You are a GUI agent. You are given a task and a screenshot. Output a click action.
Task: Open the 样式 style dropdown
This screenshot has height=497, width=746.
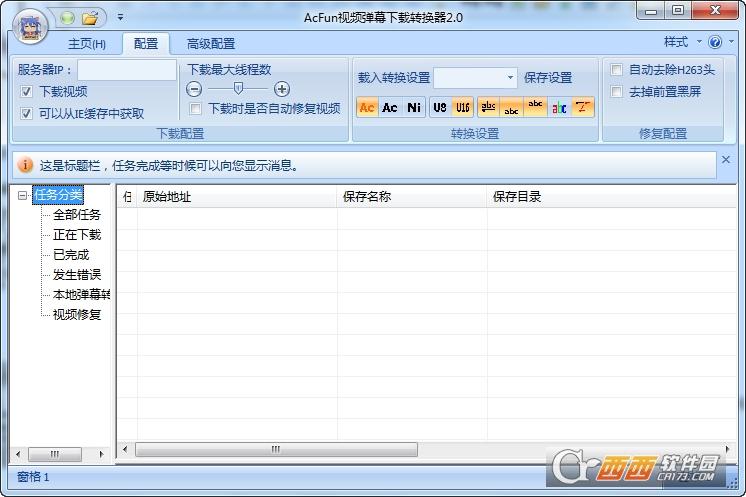(682, 42)
